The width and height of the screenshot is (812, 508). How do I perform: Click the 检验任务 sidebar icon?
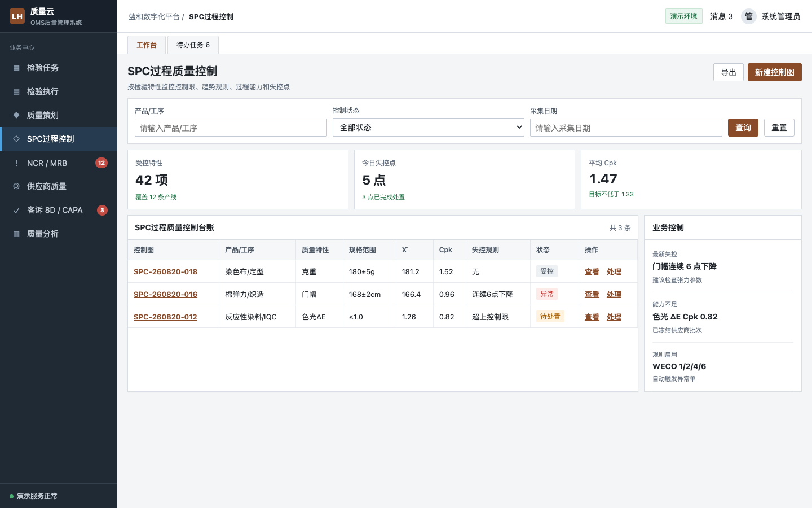tap(16, 68)
